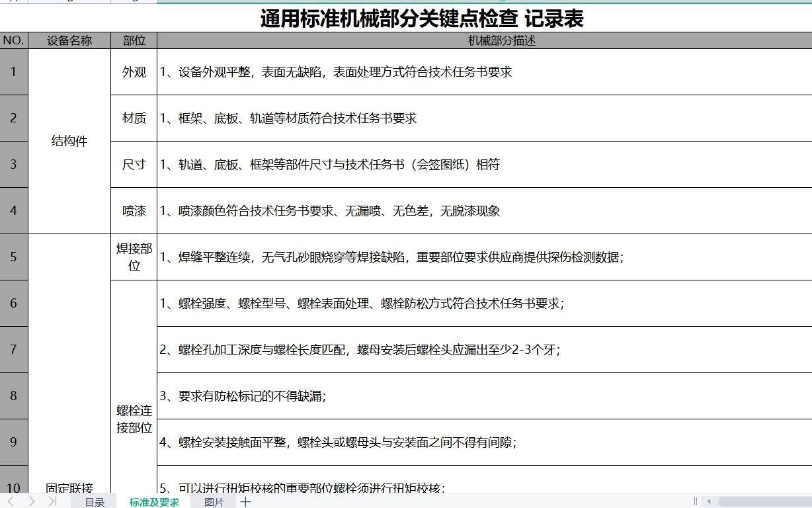Select the merged cell labeled 结构件
The height and width of the screenshot is (508, 812).
click(x=68, y=141)
